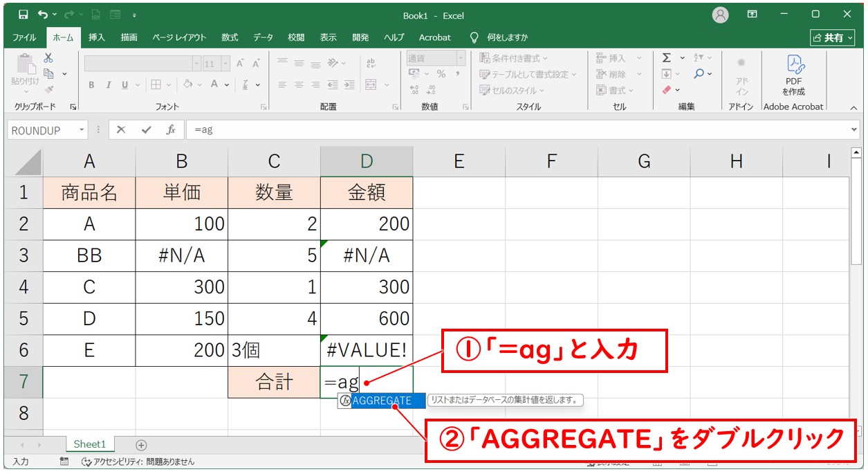The height and width of the screenshot is (474, 868).
Task: Cancel formula entry with the X icon
Action: click(x=121, y=130)
